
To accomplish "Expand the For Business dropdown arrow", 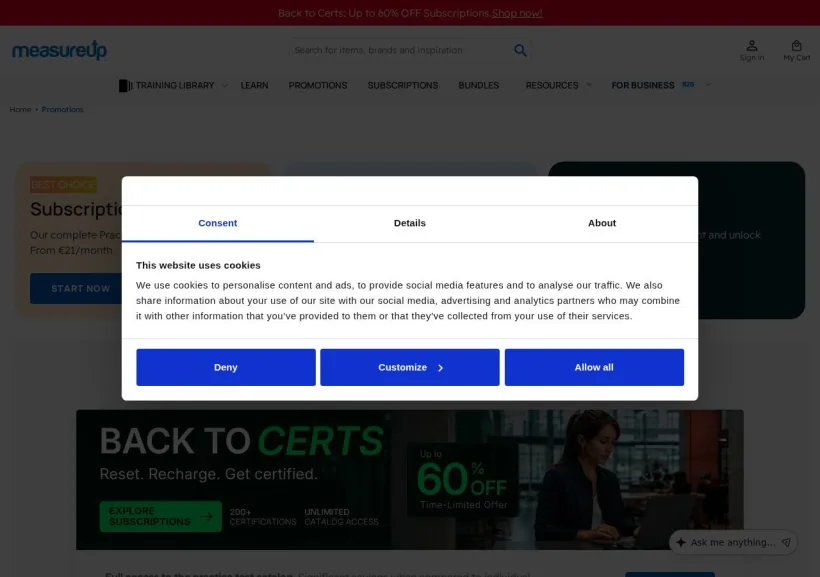I will 708,85.
